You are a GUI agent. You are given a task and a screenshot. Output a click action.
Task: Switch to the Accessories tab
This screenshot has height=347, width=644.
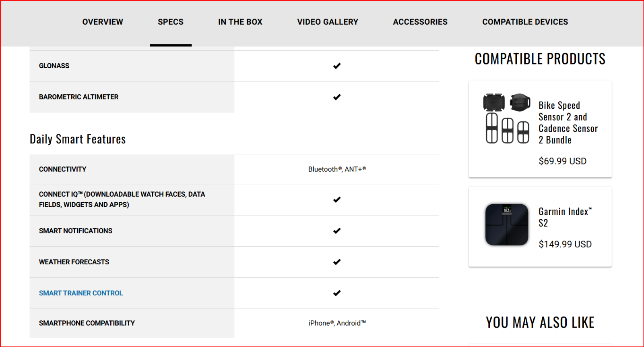[x=420, y=22]
